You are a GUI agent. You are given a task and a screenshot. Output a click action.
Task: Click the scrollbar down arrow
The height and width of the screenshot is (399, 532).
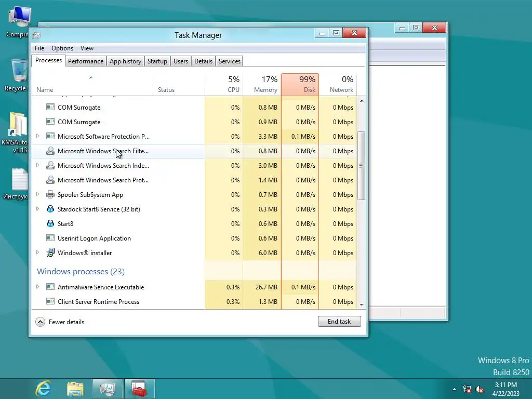coord(362,304)
